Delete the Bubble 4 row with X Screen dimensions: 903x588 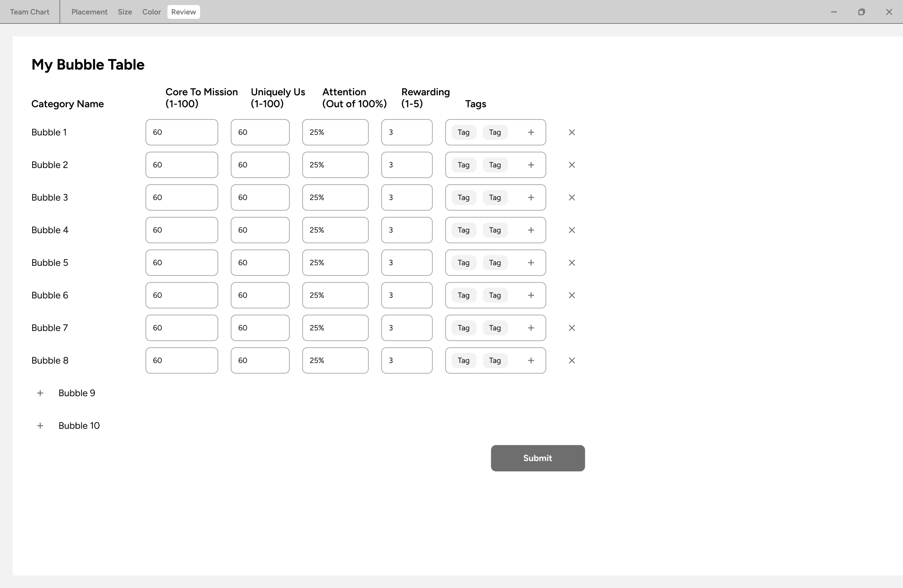(x=572, y=230)
